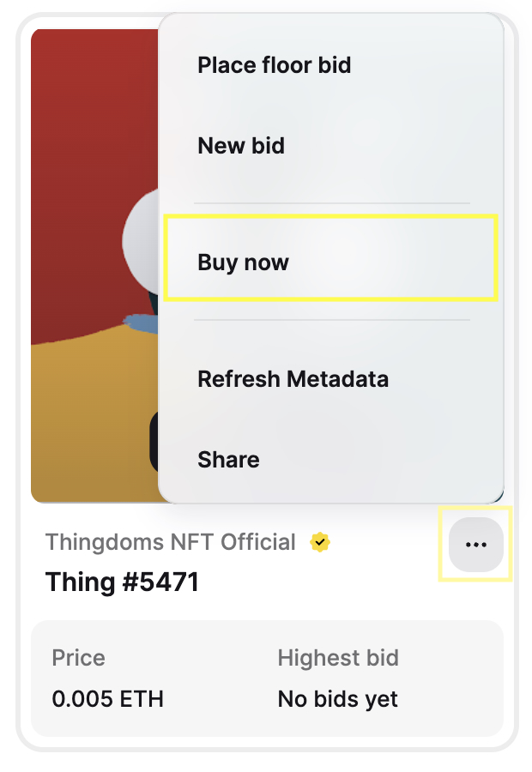Image resolution: width=532 pixels, height=772 pixels.
Task: Click the Highest bid label
Action: click(x=338, y=658)
